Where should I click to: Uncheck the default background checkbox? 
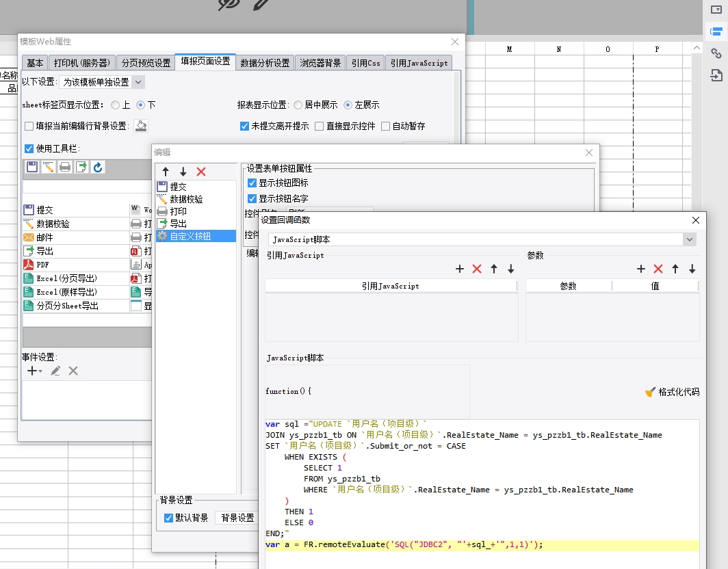click(169, 518)
